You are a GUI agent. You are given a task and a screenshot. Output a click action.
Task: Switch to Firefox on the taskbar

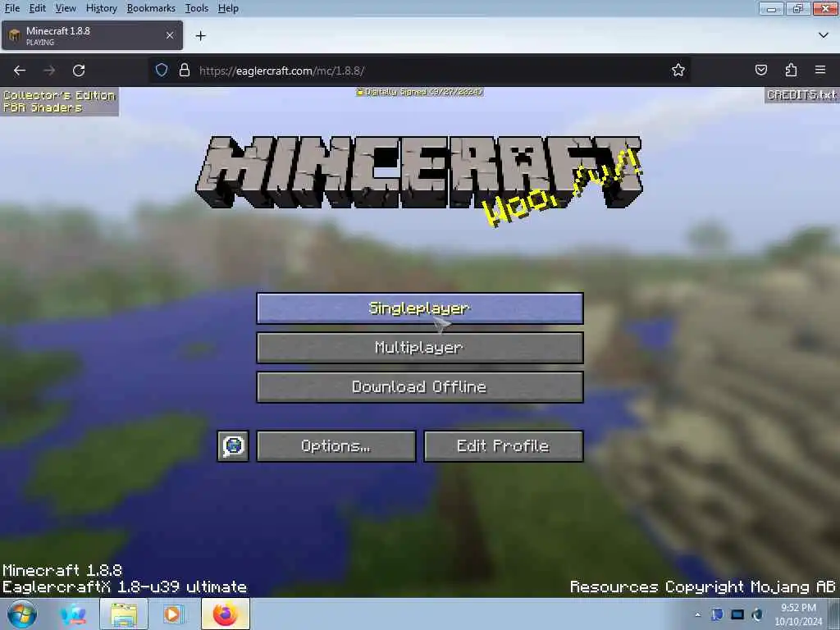point(226,614)
